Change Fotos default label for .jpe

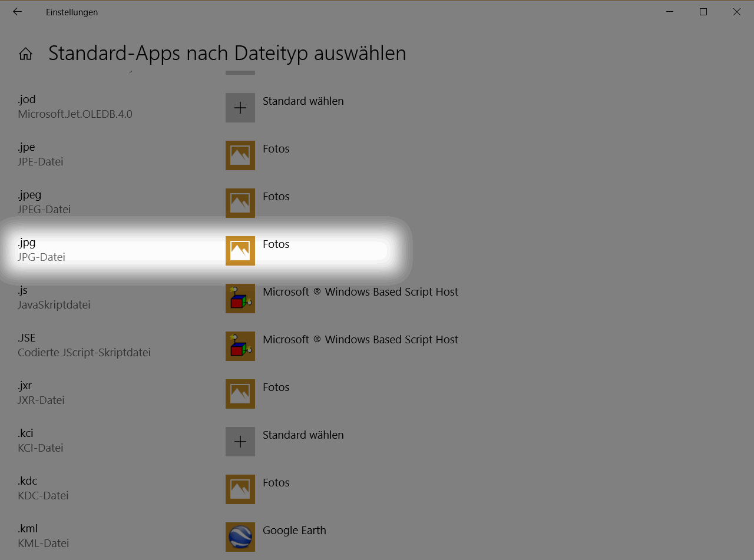276,149
